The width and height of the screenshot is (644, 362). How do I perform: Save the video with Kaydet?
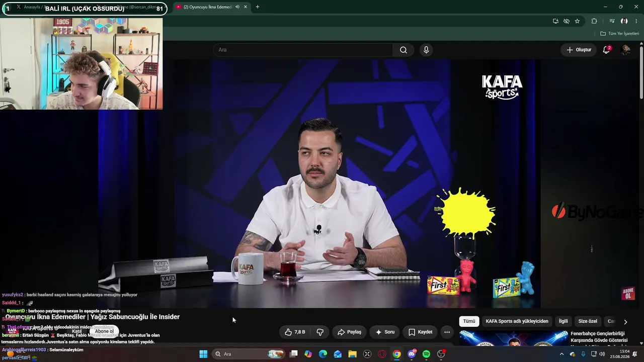coord(420,332)
